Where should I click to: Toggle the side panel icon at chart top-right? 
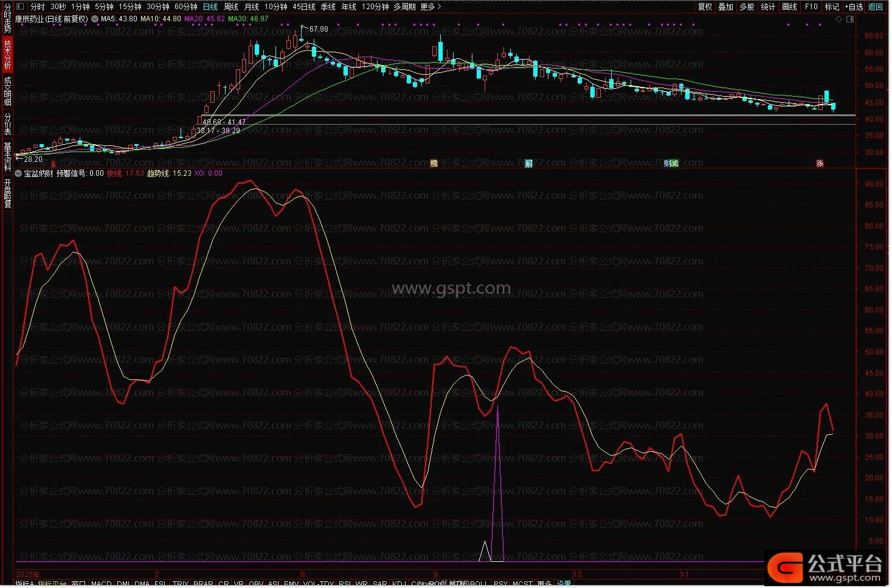850,19
